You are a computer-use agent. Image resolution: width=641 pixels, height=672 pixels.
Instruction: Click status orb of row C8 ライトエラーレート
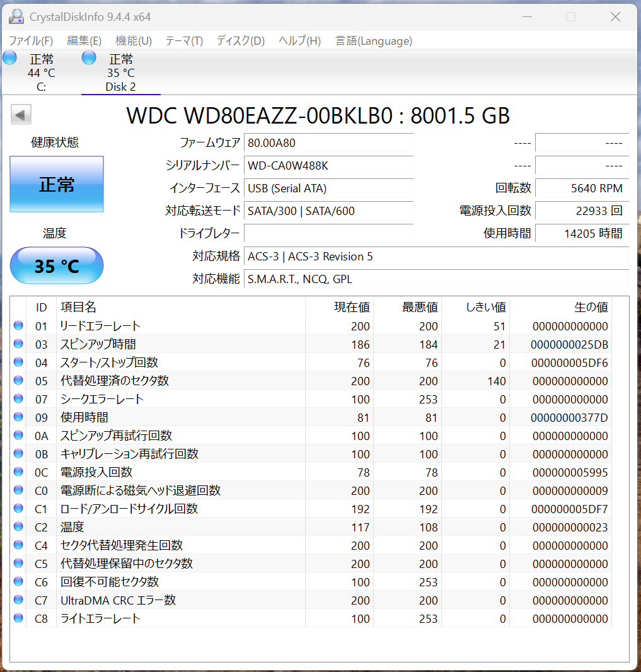click(18, 618)
